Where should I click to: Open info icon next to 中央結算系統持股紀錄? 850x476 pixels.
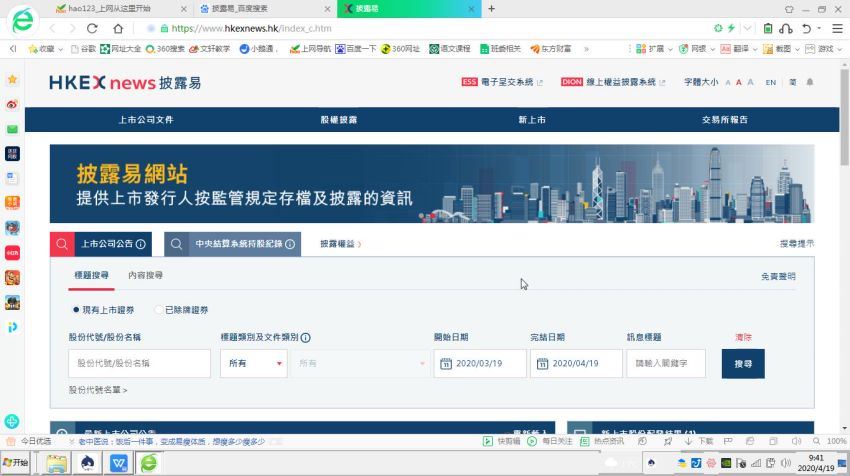(x=290, y=244)
